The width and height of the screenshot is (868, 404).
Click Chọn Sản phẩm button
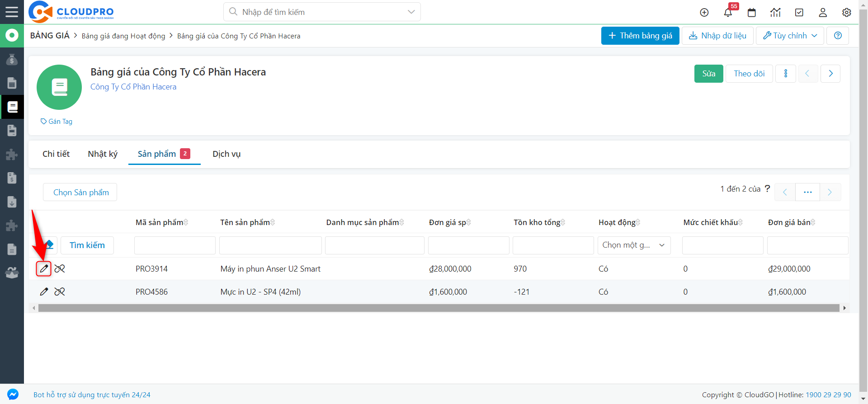click(80, 192)
